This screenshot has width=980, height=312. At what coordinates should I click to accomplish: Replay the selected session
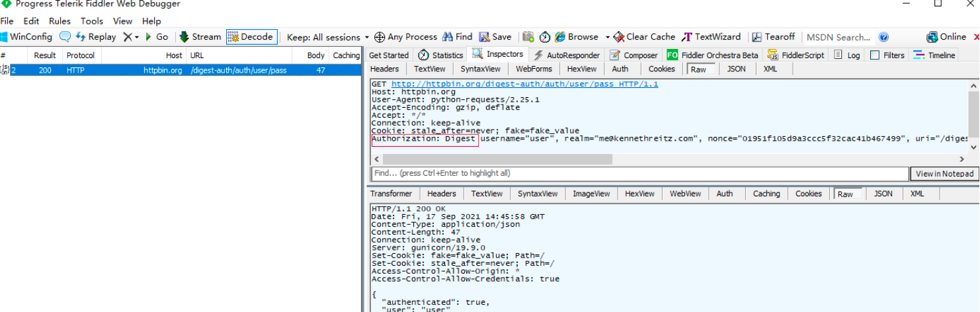coord(96,37)
